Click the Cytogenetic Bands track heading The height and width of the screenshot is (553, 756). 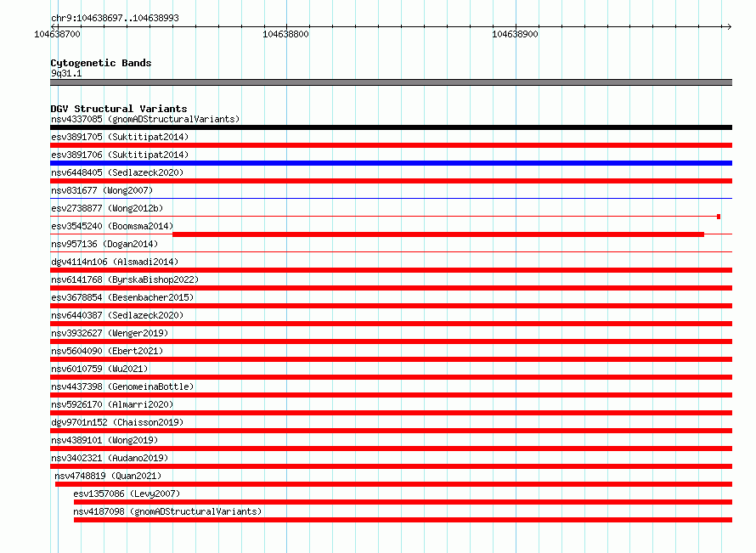101,63
